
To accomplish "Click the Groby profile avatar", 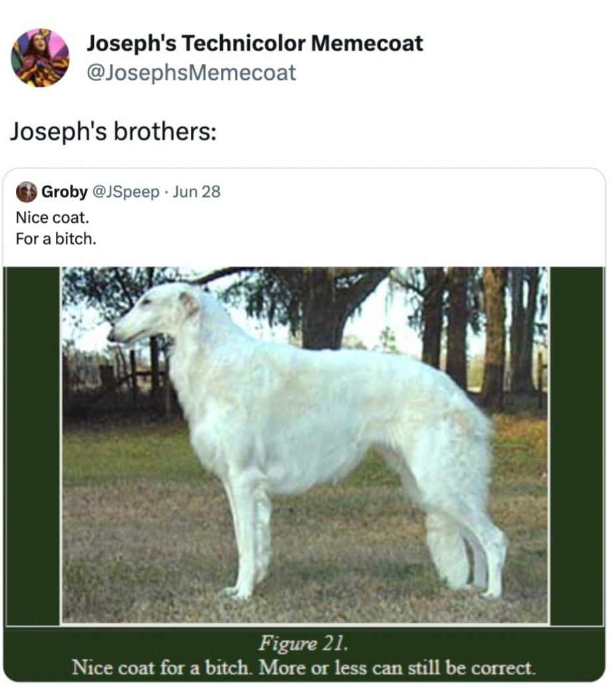I will click(27, 192).
